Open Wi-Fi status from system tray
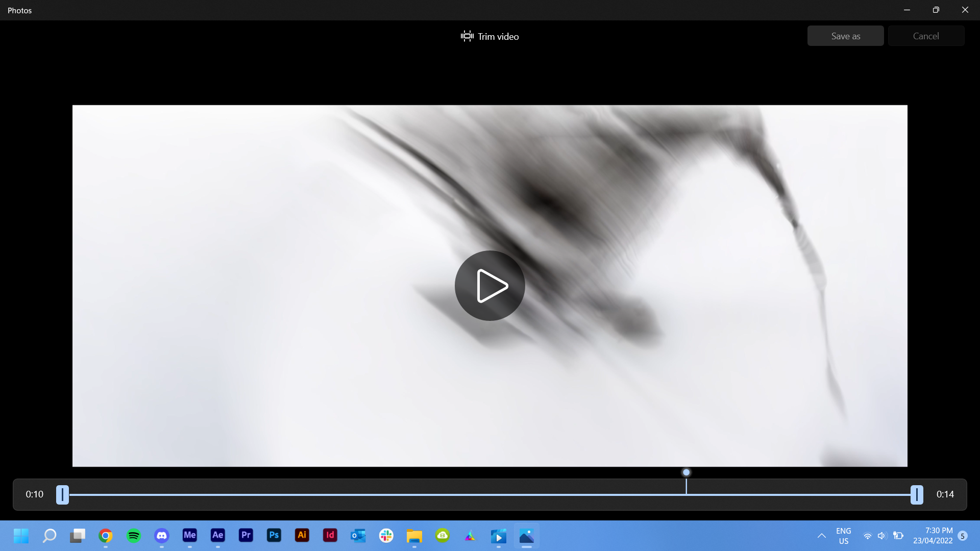 click(x=868, y=536)
